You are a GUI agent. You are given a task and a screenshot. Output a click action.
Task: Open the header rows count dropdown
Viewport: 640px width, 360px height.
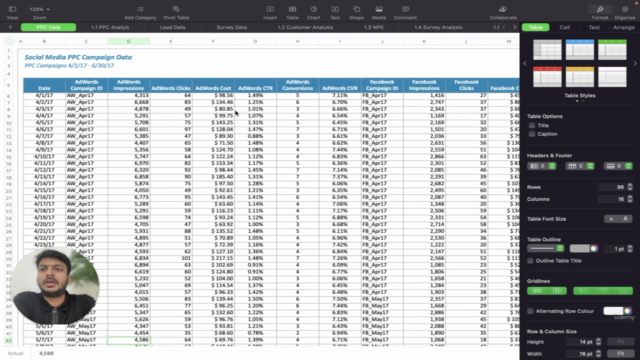tap(580, 166)
